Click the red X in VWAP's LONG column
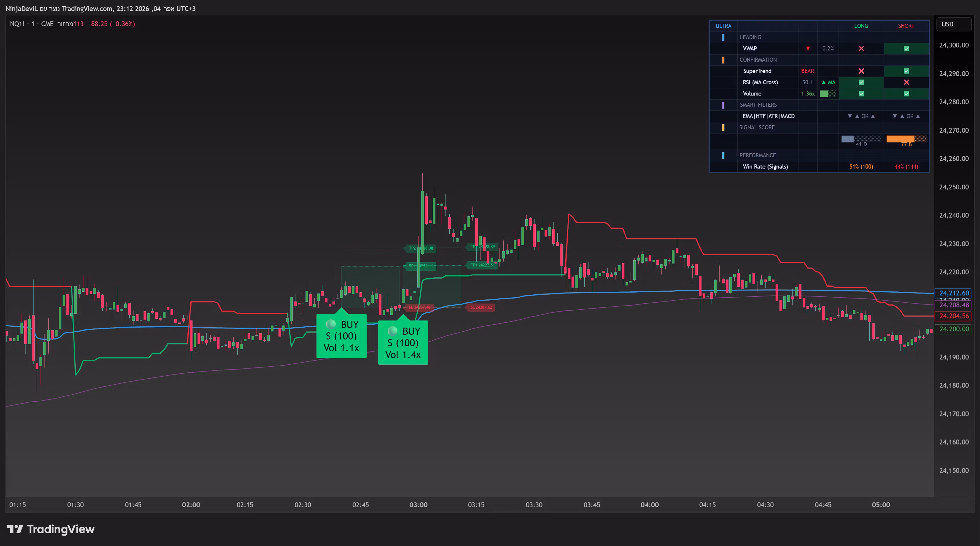 coord(861,48)
